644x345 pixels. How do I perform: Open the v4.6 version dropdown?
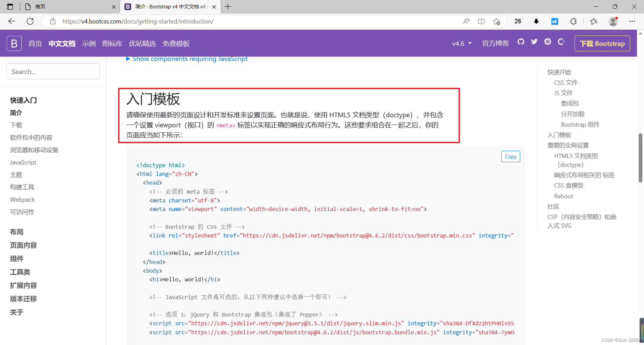462,44
